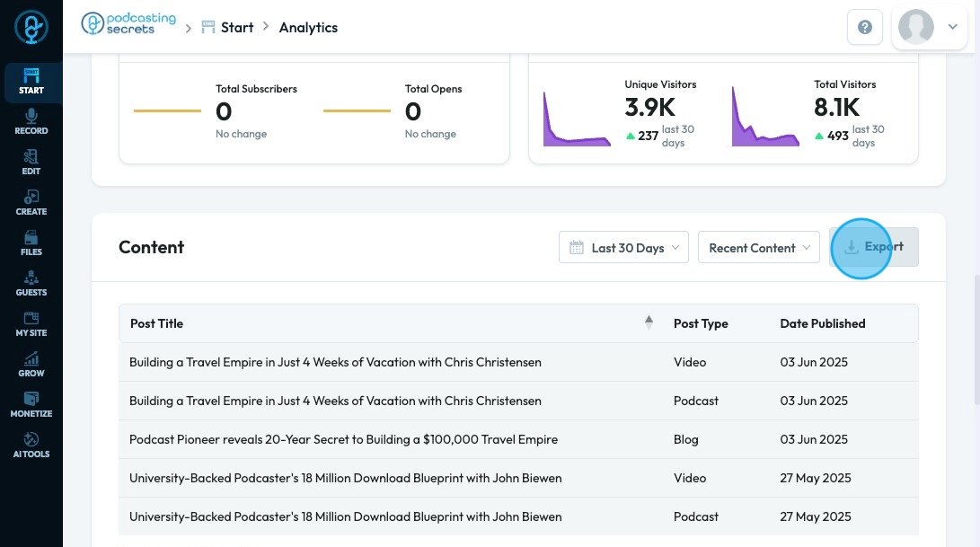This screenshot has height=547, width=980.
Task: Click the Date Published column header
Action: (822, 323)
